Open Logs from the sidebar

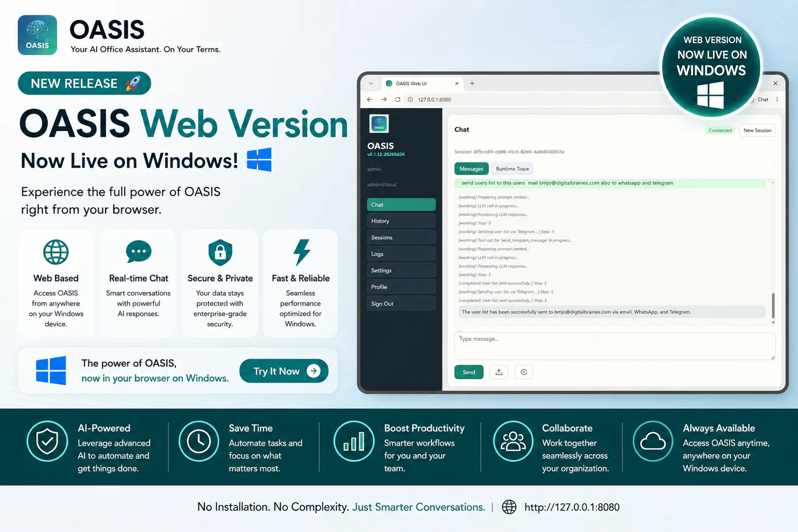click(x=401, y=254)
